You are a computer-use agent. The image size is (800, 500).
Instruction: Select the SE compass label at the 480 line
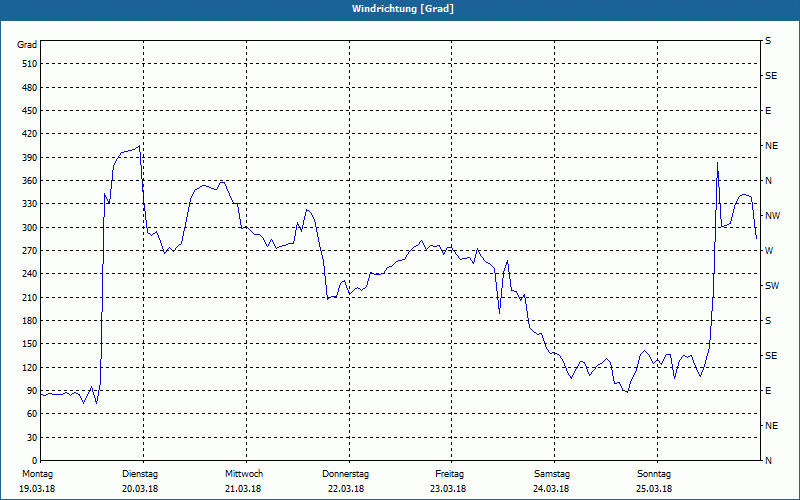[x=771, y=76]
